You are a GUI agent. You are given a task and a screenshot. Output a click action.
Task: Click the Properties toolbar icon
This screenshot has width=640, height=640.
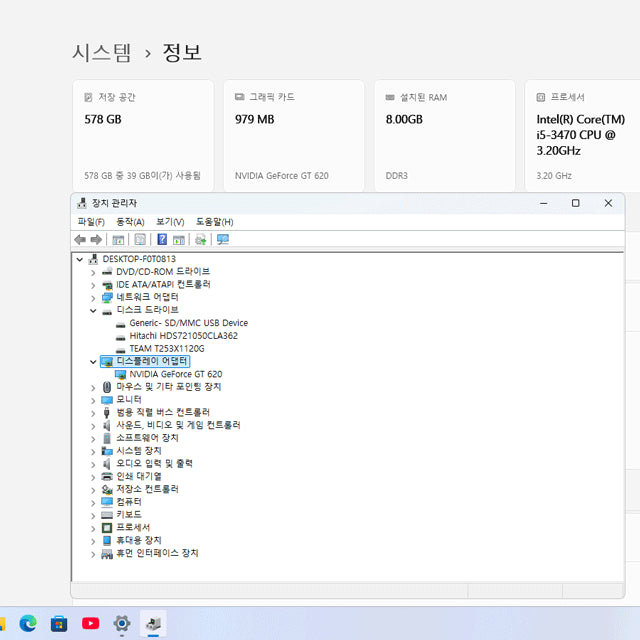(140, 240)
